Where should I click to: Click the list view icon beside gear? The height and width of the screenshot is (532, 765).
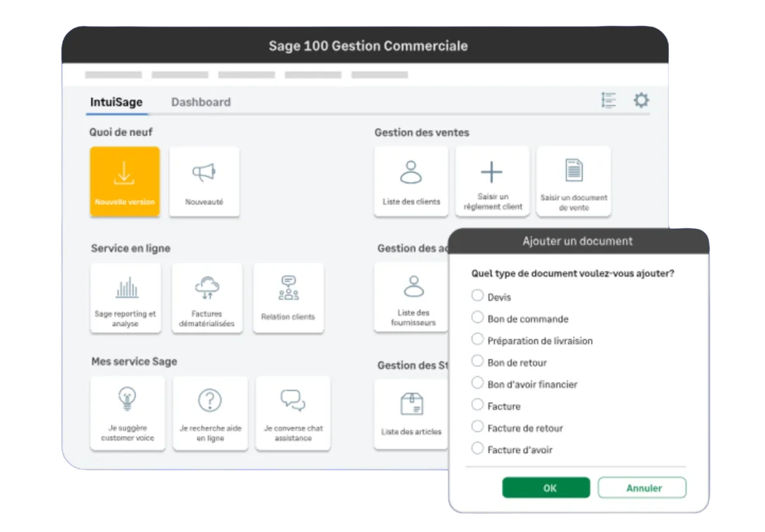pos(608,100)
